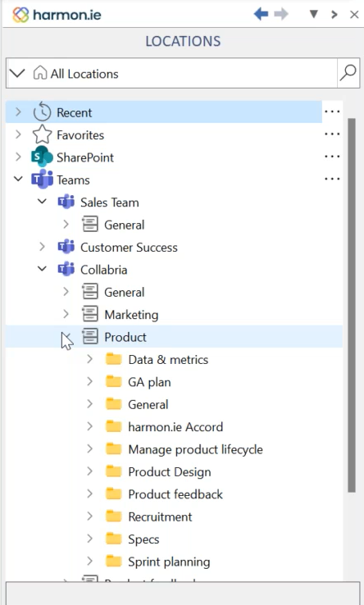Expand the Customer Success team
364x605 pixels.
pos(42,247)
